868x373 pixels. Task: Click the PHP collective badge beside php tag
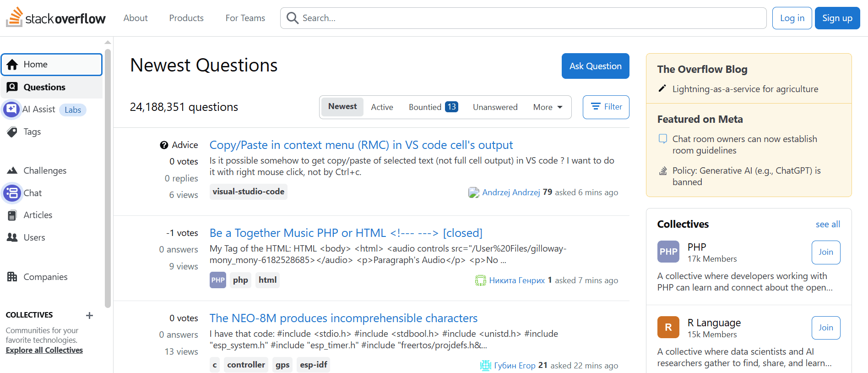[218, 280]
